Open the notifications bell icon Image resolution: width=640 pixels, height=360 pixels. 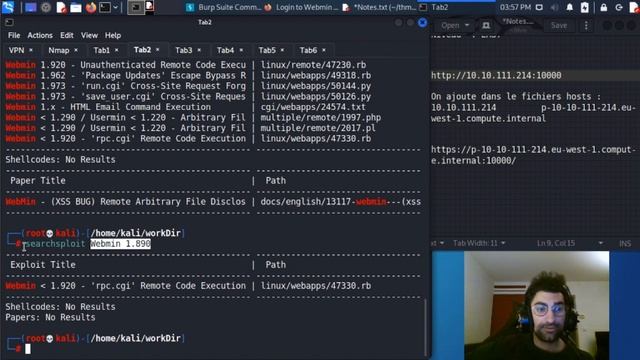point(569,7)
